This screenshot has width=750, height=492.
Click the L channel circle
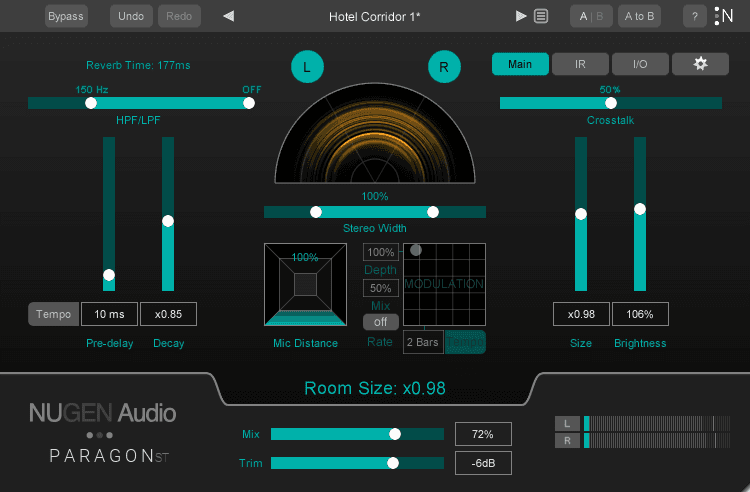click(x=307, y=67)
